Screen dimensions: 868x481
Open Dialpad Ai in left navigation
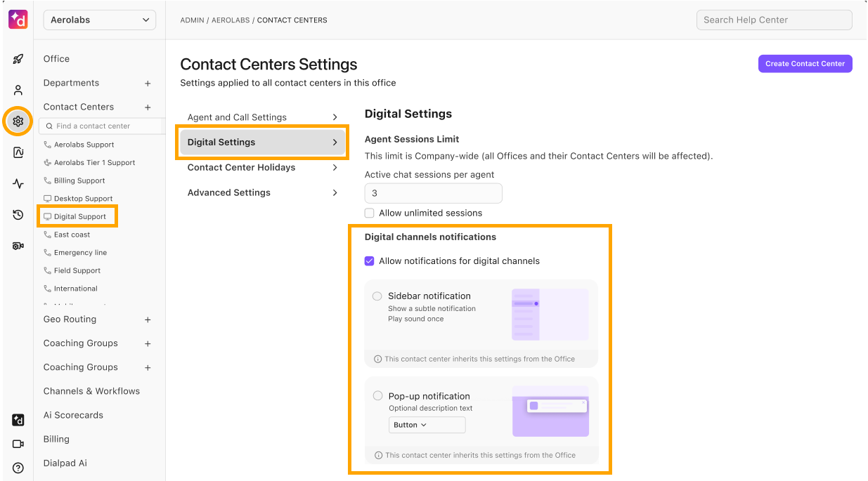[x=65, y=463]
